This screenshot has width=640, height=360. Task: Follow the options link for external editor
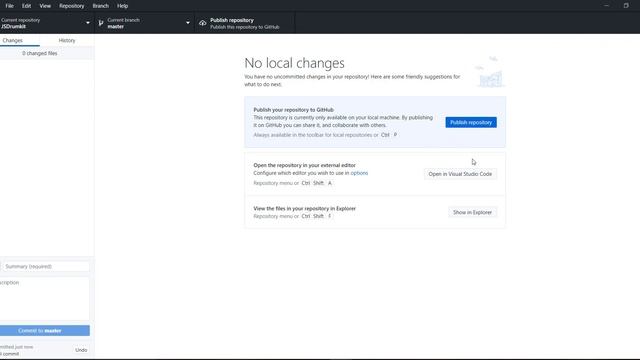(359, 173)
